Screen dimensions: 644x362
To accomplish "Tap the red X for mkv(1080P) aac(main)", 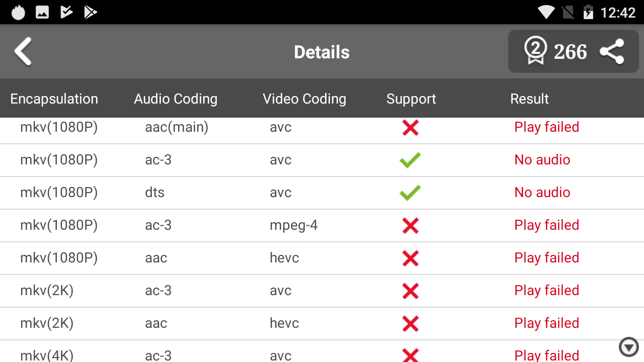I will [411, 128].
